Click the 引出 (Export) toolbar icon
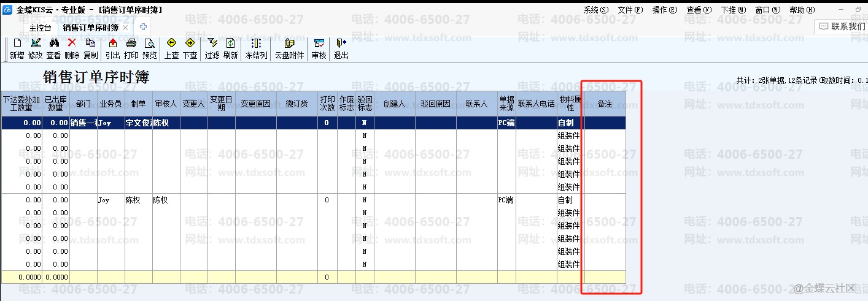 (x=113, y=43)
